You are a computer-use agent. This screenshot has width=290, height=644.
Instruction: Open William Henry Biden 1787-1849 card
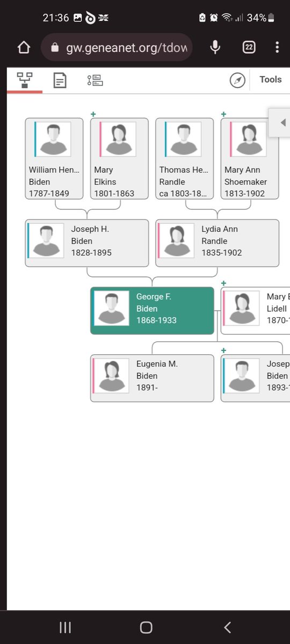(54, 159)
